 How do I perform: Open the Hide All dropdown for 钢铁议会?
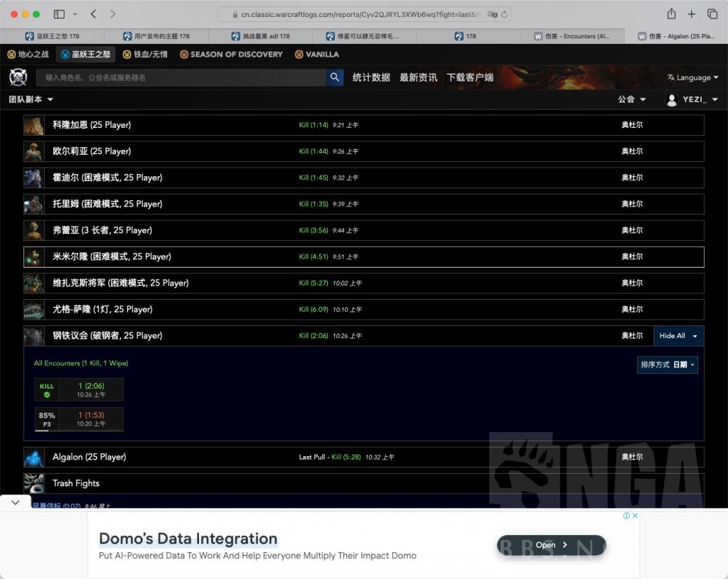(678, 336)
